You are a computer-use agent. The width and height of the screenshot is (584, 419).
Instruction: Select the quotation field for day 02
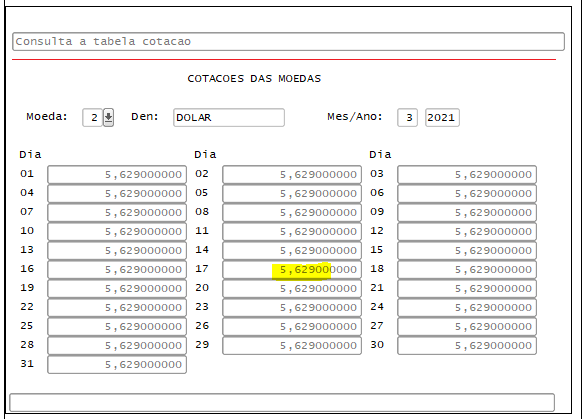point(292,175)
